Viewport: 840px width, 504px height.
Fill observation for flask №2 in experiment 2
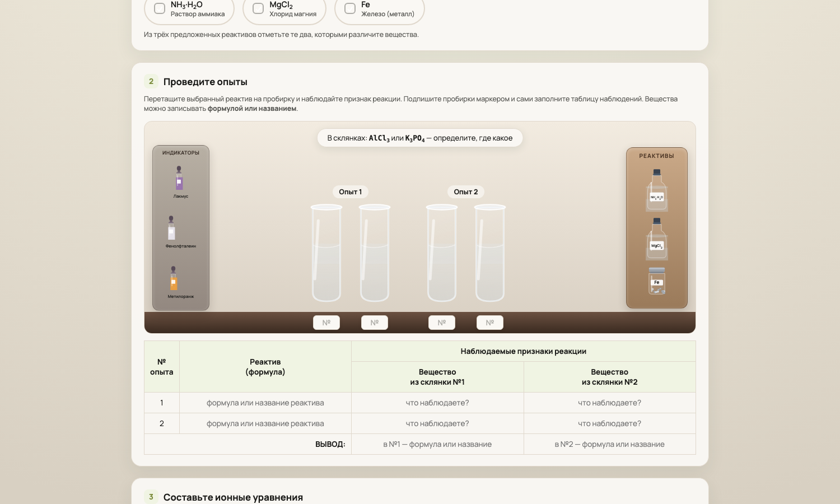(x=610, y=423)
